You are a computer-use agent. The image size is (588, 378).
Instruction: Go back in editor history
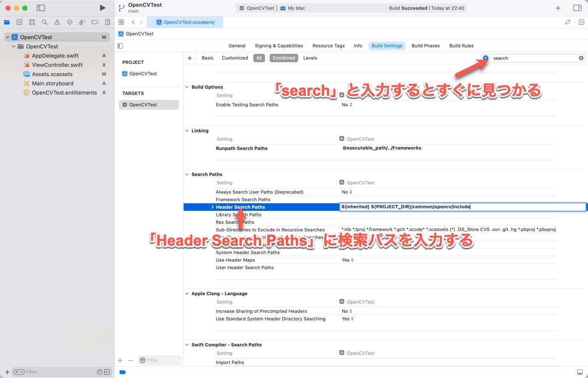pyautogui.click(x=133, y=22)
